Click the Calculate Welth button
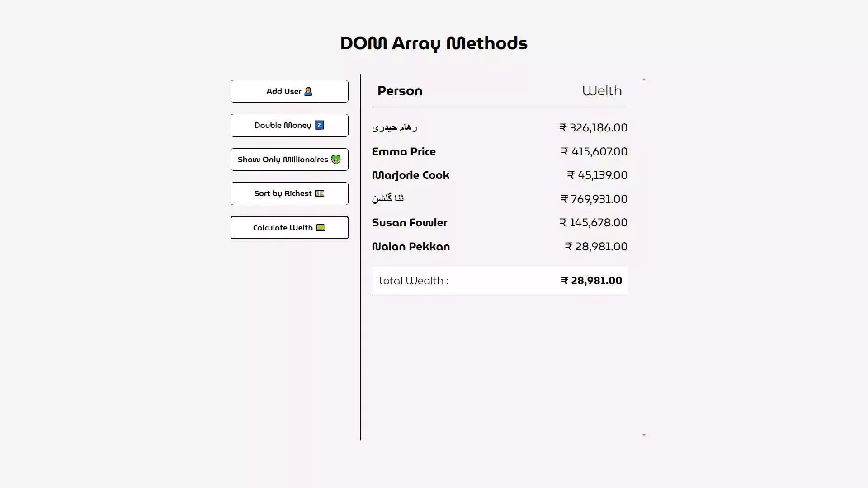The width and height of the screenshot is (868, 488). point(289,228)
